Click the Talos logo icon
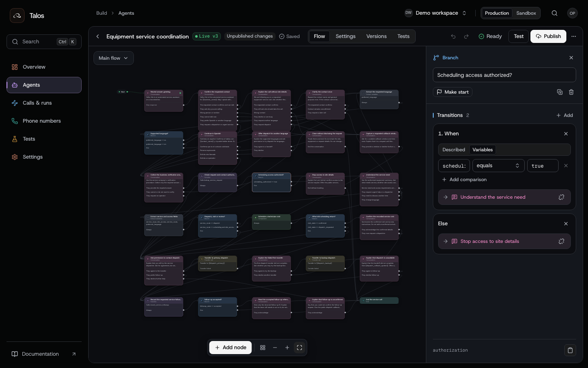 [x=17, y=16]
